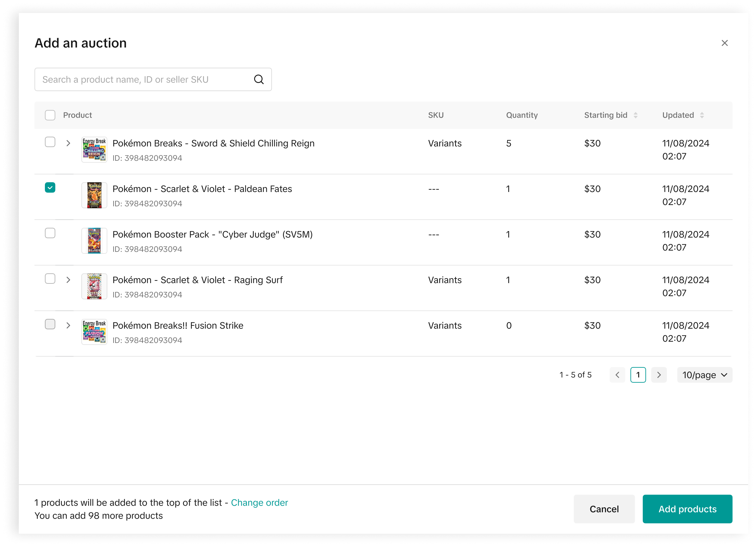The height and width of the screenshot is (547, 756).
Task: Sort by Updated column arrows icon
Action: coord(702,115)
